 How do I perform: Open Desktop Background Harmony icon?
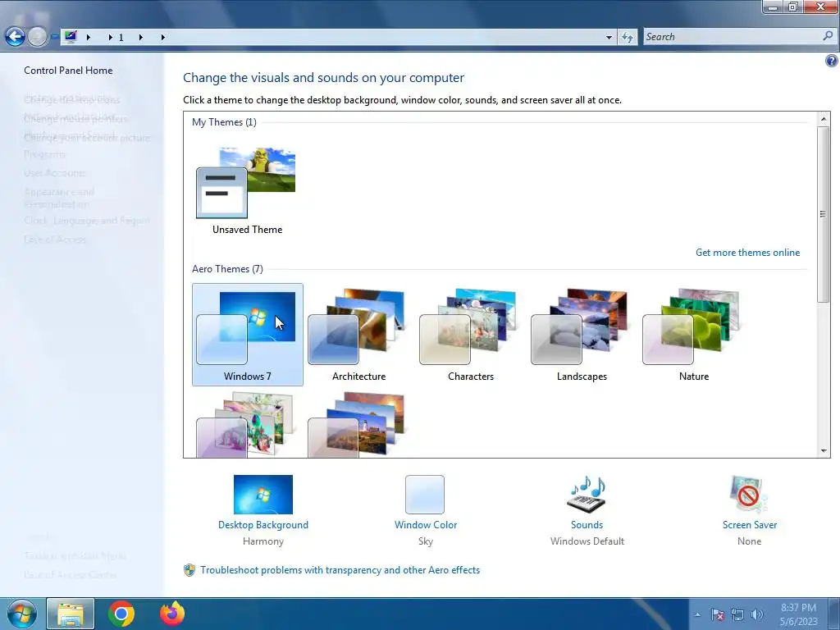coord(263,495)
